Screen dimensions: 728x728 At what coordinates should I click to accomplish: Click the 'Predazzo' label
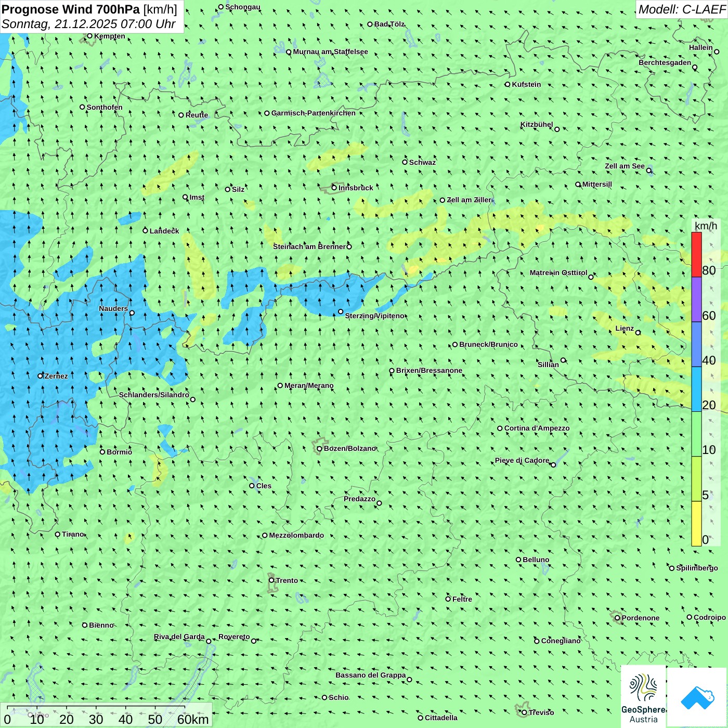pyautogui.click(x=359, y=499)
